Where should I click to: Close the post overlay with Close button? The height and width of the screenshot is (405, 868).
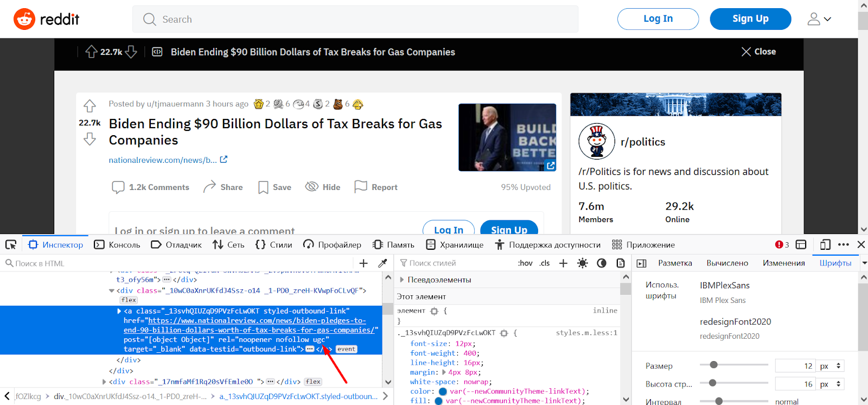(x=758, y=52)
